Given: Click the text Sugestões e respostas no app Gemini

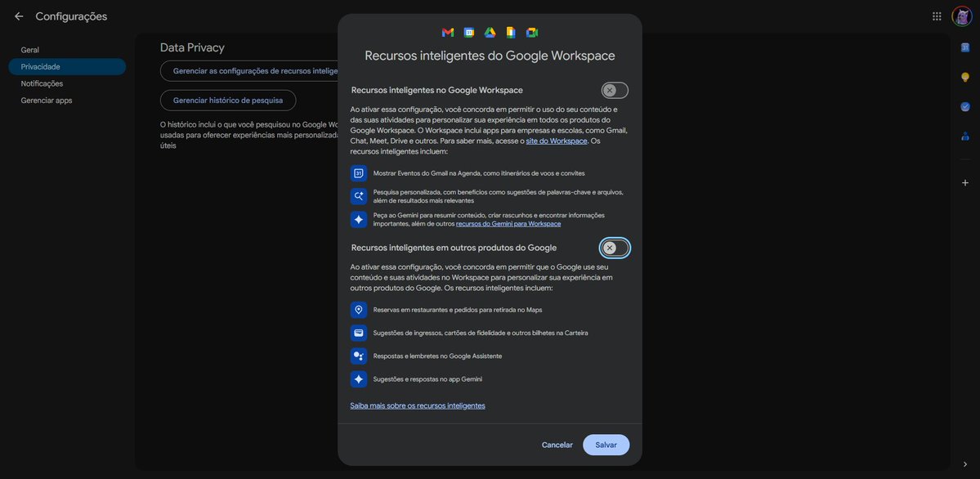Looking at the screenshot, I should (427, 379).
